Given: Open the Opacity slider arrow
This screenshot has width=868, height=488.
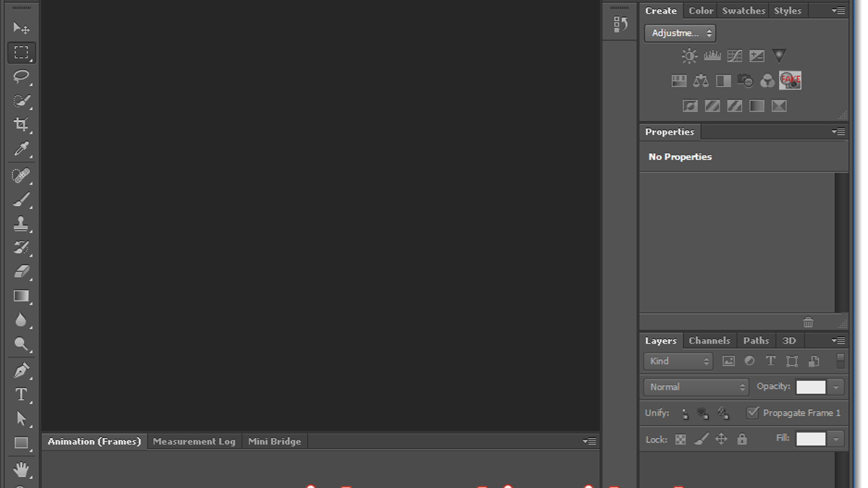Looking at the screenshot, I should 836,387.
